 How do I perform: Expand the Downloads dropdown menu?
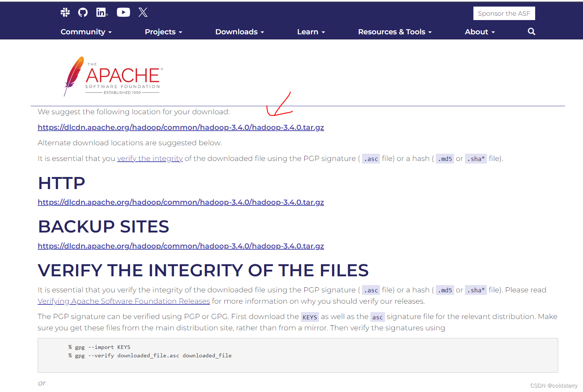coord(240,32)
